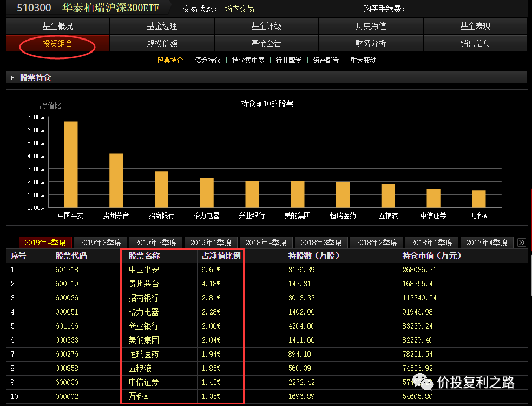Click stock code 000333

[67, 340]
